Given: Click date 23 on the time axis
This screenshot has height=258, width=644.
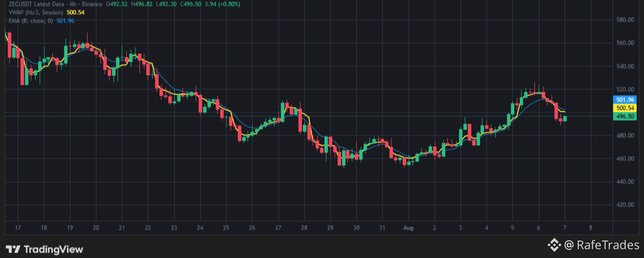Looking at the screenshot, I should (x=174, y=227).
